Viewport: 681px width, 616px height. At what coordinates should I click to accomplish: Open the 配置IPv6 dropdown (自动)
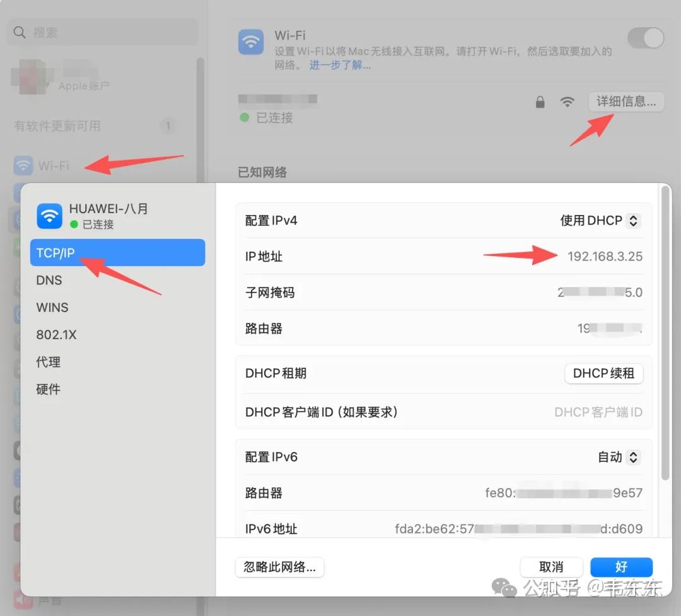[x=619, y=457]
